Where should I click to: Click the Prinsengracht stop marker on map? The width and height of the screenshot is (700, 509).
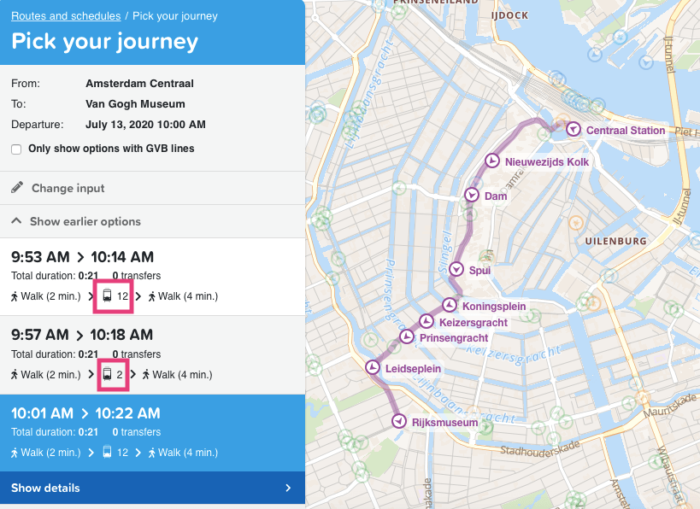tap(407, 337)
